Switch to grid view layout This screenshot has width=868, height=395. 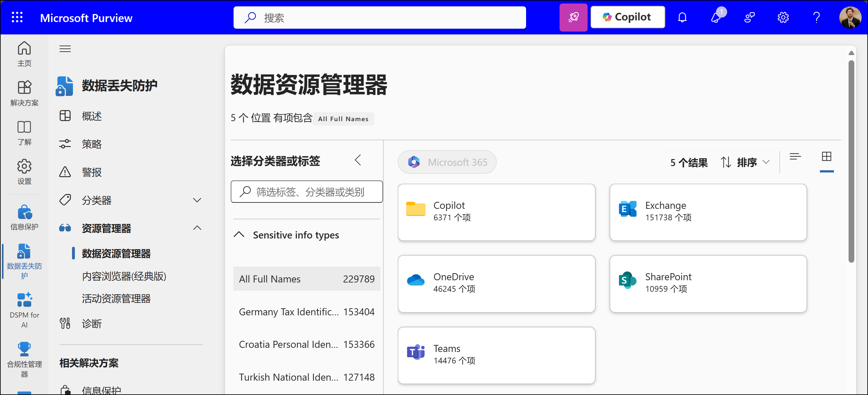[x=826, y=157]
